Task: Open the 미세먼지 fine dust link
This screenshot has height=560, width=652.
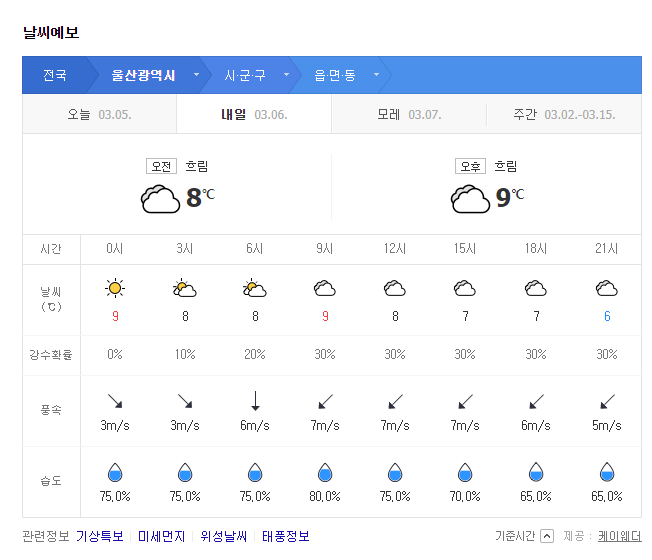Action: coord(161,536)
